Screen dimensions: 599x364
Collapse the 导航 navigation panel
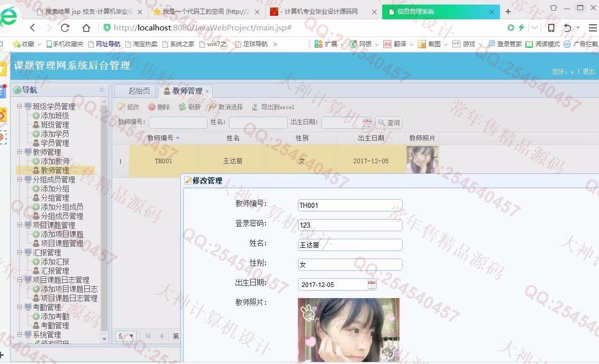point(102,90)
